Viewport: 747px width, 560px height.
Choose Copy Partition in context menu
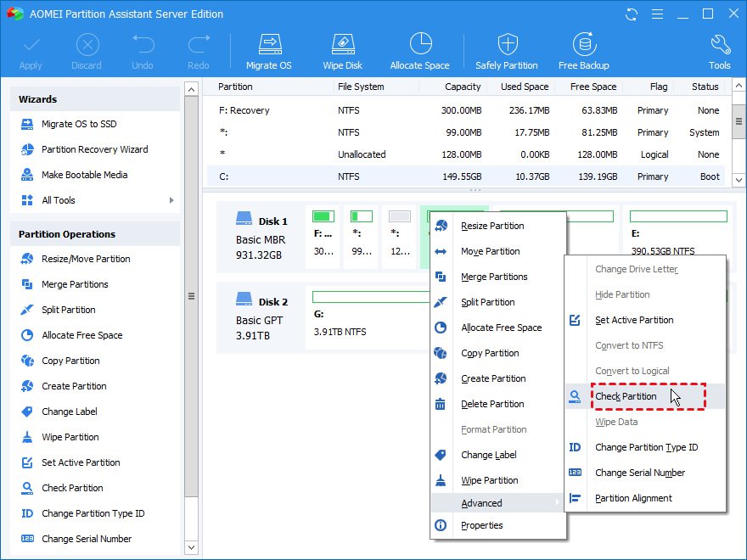pos(498,353)
